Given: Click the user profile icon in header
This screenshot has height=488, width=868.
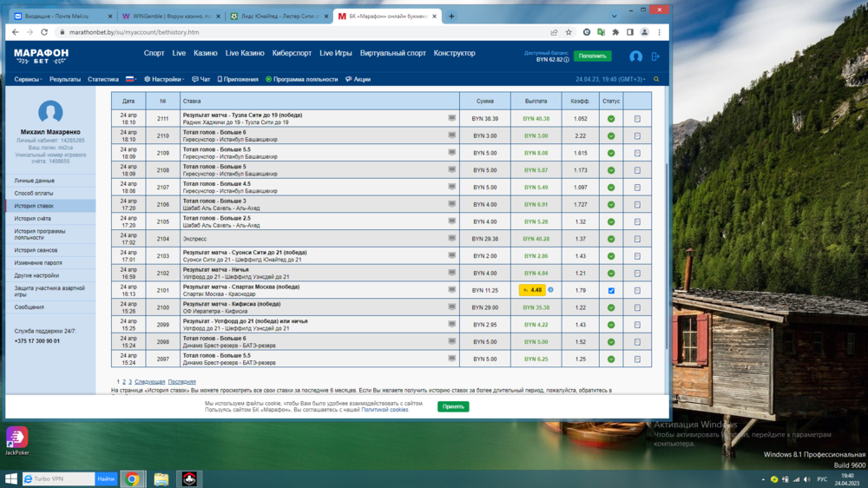Looking at the screenshot, I should tap(635, 56).
